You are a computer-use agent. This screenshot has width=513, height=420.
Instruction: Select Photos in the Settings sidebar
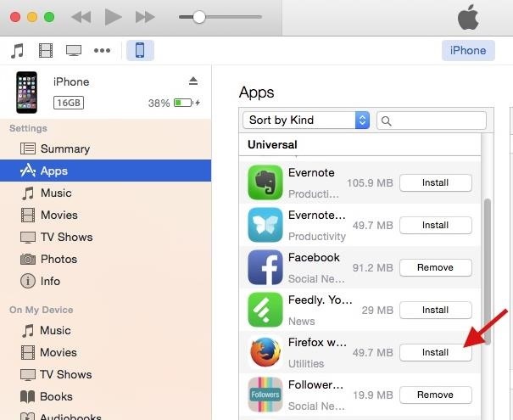click(59, 259)
